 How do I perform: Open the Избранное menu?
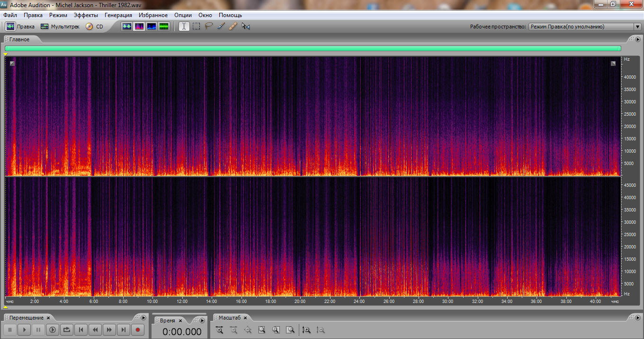pyautogui.click(x=153, y=15)
